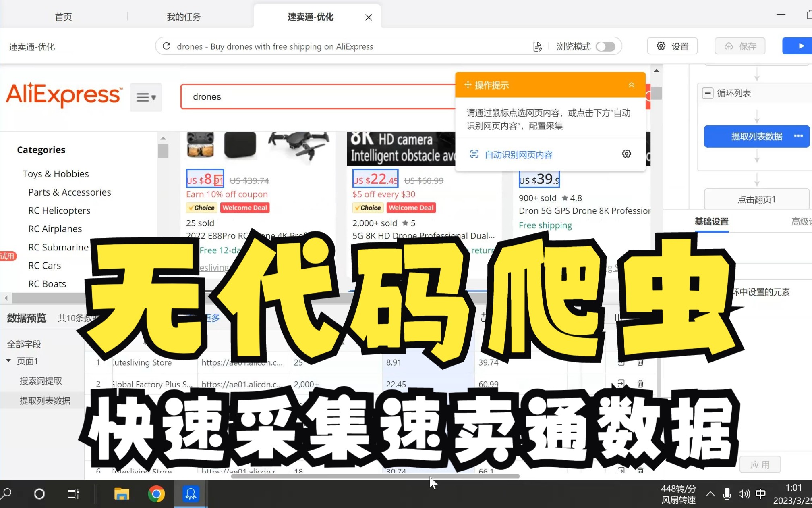Click 'Earn 10% off coupon' text
This screenshot has height=508, width=812.
227,194
